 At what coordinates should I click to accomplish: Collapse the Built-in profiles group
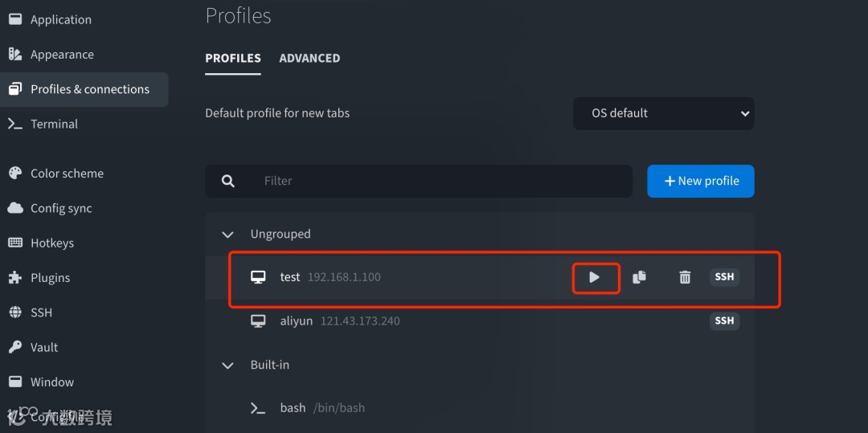pos(228,365)
